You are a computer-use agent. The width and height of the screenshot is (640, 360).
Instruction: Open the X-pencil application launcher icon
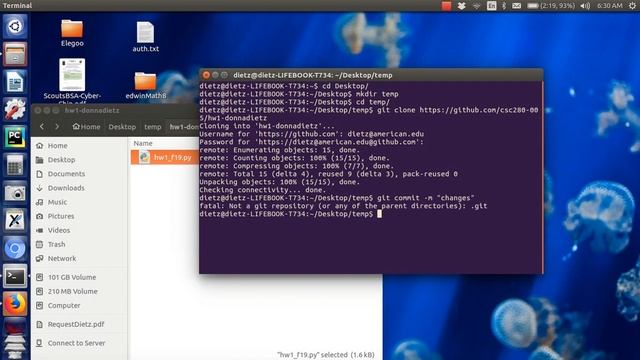pos(15,220)
